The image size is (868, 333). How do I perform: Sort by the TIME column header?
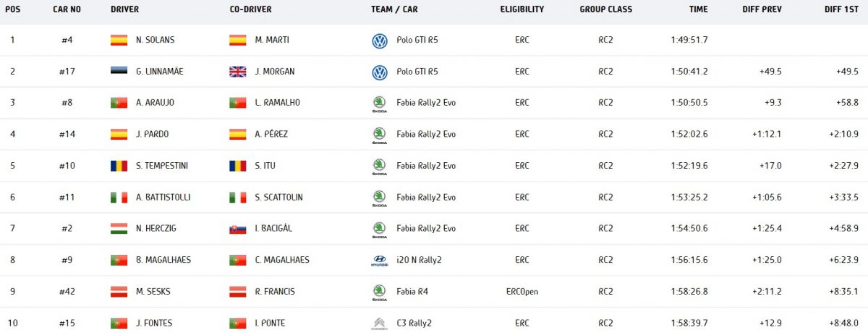click(x=699, y=9)
